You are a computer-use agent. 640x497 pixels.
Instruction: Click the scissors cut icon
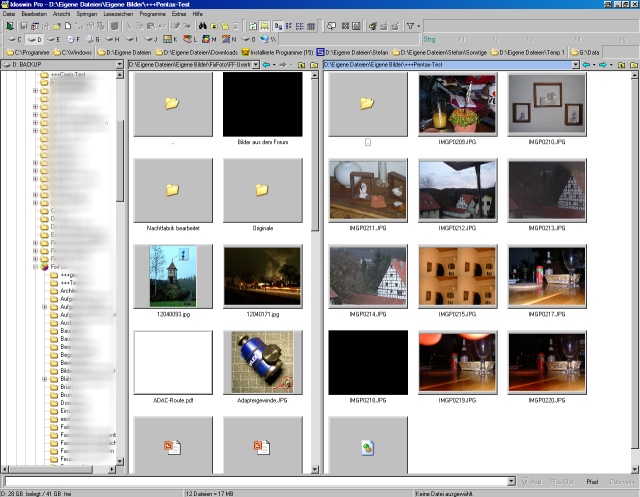(129, 26)
